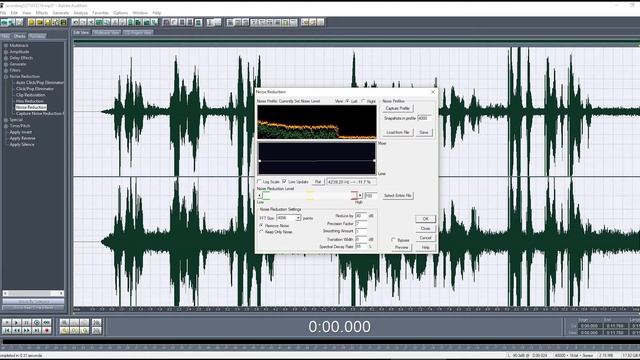Screen dimensions: 640x360
Task: Expand the Multitrack effects group
Action: tap(6, 46)
